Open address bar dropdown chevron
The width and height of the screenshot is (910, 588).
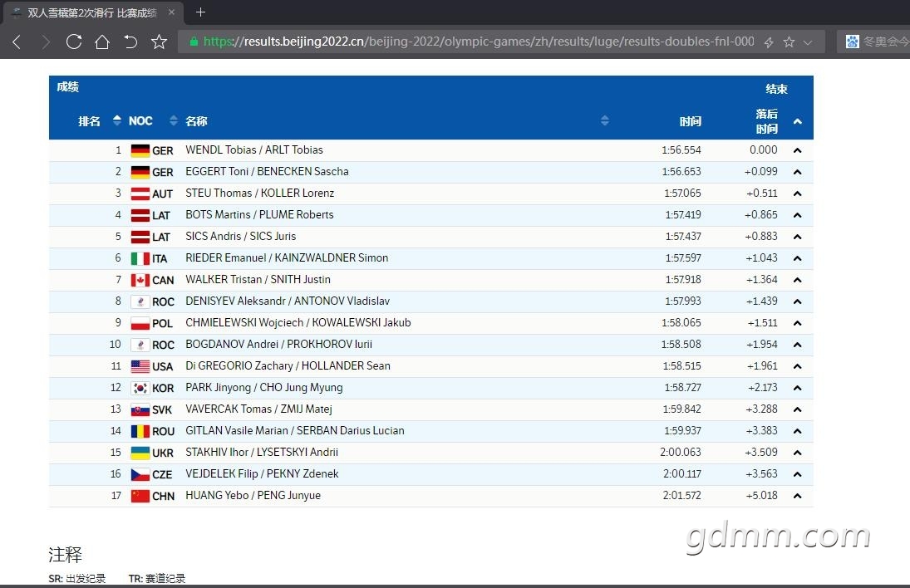click(808, 42)
